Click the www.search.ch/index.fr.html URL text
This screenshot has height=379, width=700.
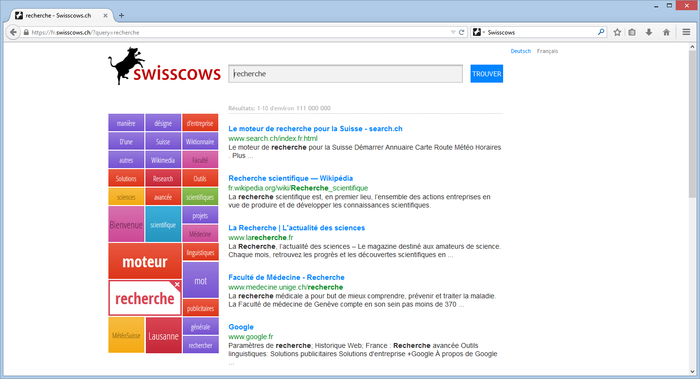[273, 138]
